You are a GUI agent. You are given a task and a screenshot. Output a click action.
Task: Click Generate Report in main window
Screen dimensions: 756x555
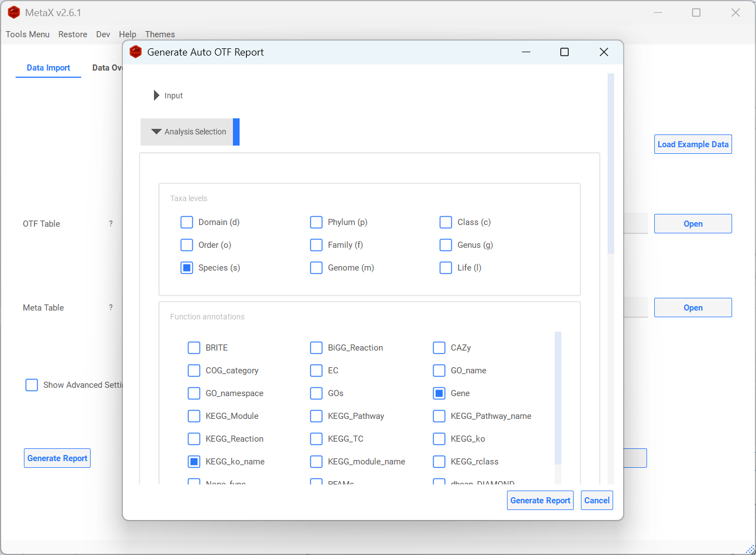coord(57,458)
